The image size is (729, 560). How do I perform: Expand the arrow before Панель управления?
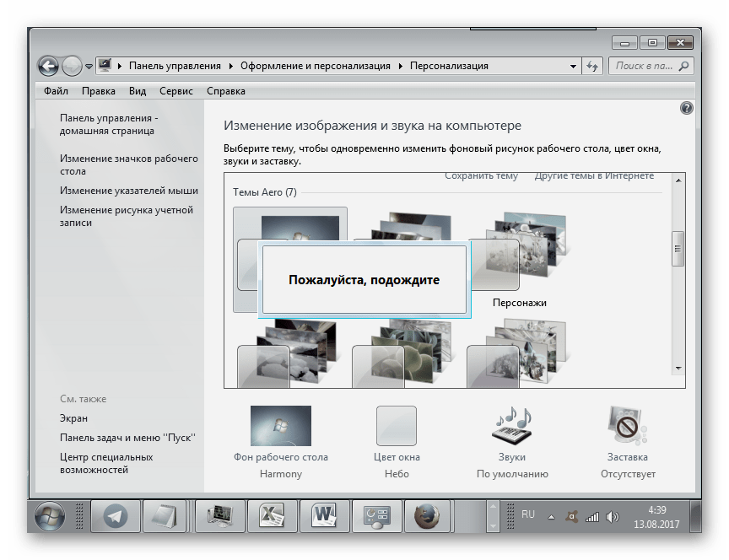pyautogui.click(x=120, y=66)
